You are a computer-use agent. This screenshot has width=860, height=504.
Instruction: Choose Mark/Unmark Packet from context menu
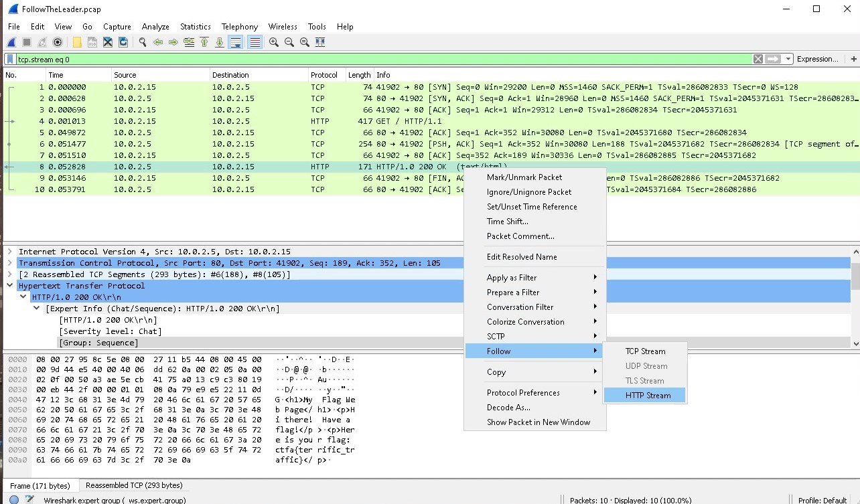(535, 177)
